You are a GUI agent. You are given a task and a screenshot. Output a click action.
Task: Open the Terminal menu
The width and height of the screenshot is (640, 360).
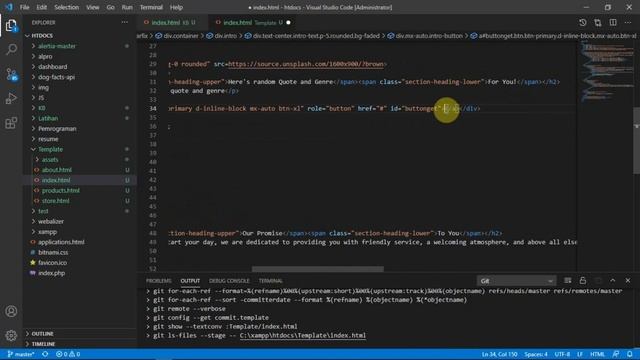click(151, 7)
